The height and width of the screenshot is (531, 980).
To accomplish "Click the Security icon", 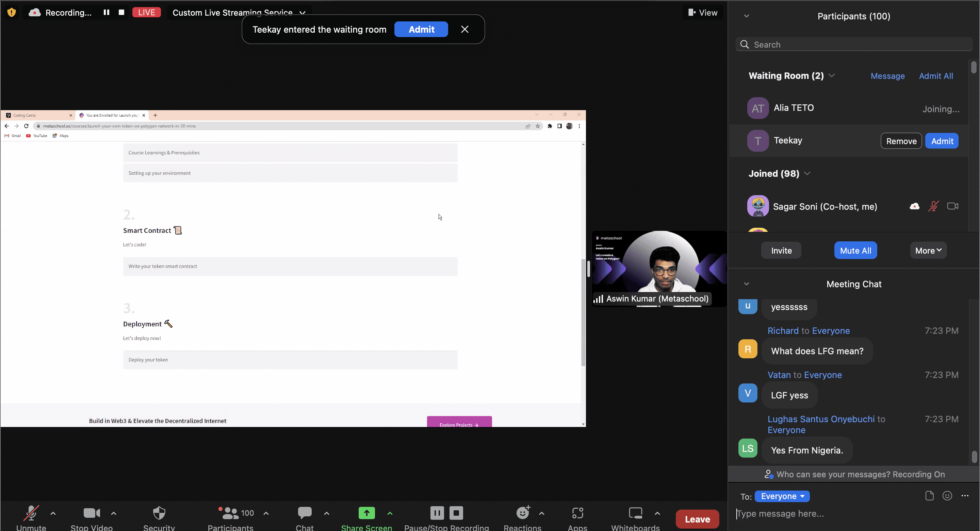I will tap(159, 513).
